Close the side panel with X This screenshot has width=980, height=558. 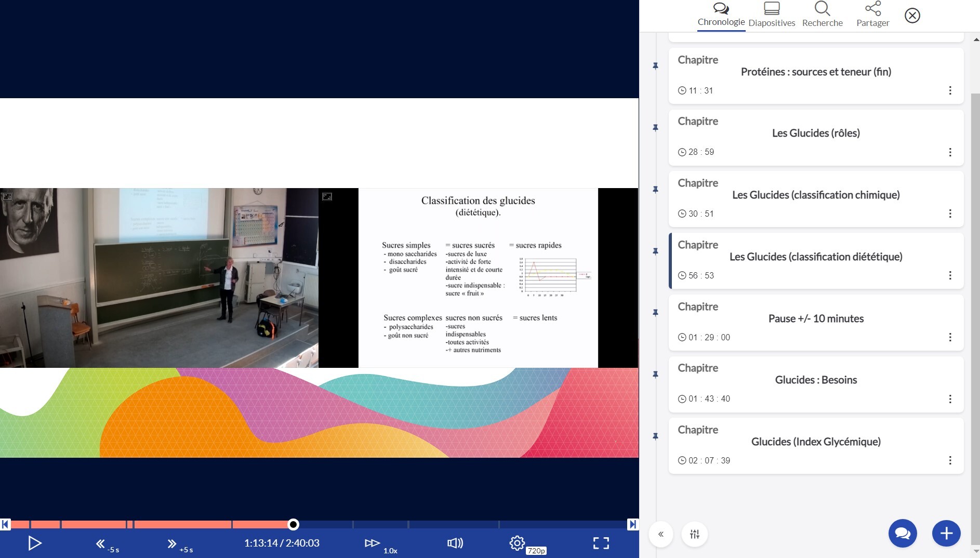[912, 16]
